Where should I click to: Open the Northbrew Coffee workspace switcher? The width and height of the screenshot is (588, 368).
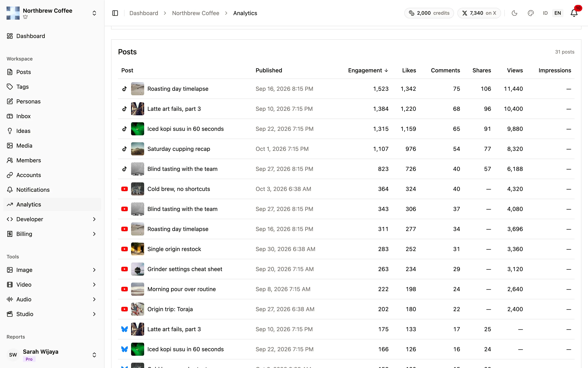click(x=52, y=13)
